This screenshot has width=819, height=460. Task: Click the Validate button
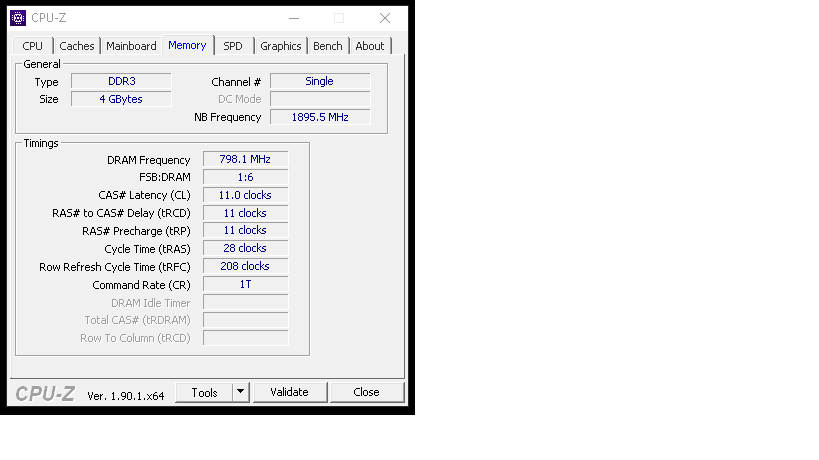(290, 392)
